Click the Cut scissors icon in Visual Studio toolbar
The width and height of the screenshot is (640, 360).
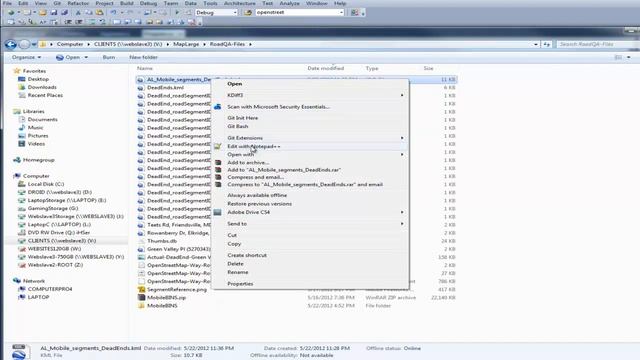coord(78,13)
